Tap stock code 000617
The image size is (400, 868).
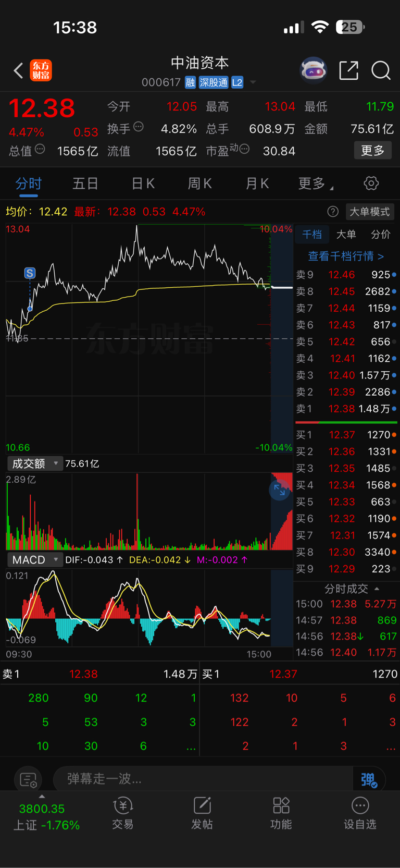click(x=161, y=82)
